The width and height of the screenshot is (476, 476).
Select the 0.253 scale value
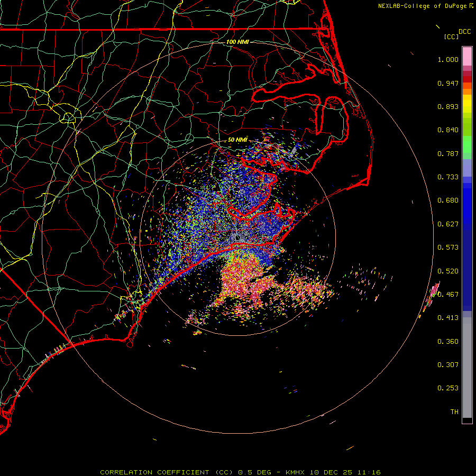(448, 388)
